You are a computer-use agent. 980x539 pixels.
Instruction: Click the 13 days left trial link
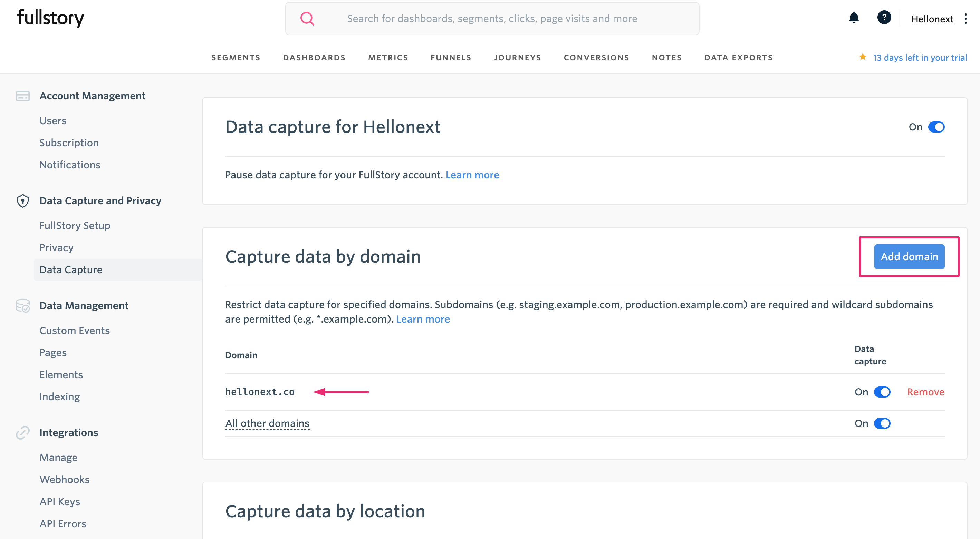point(920,58)
